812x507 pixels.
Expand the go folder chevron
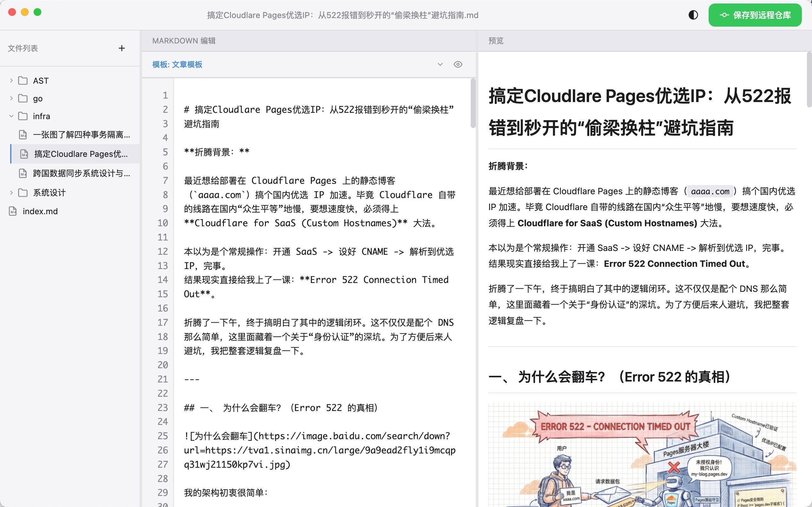[11, 98]
